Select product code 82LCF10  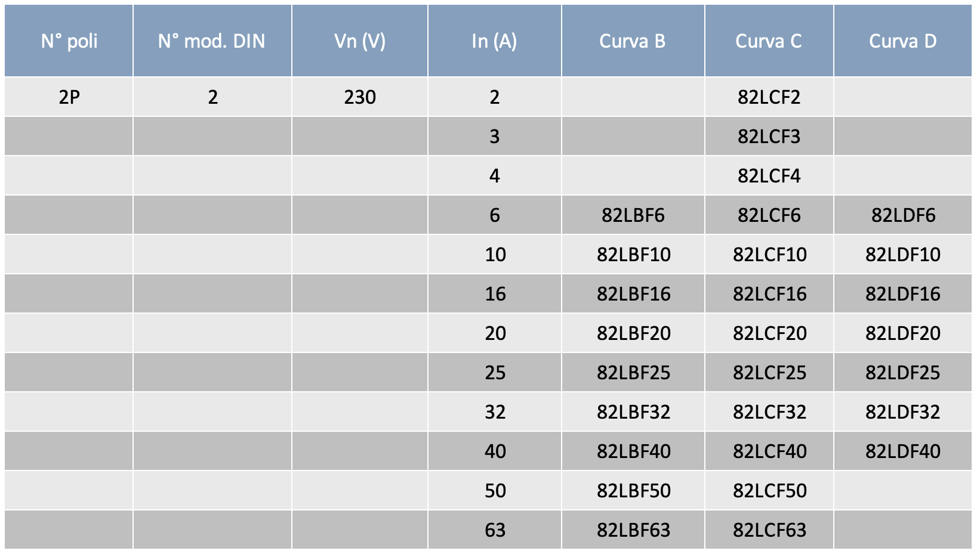coord(769,254)
